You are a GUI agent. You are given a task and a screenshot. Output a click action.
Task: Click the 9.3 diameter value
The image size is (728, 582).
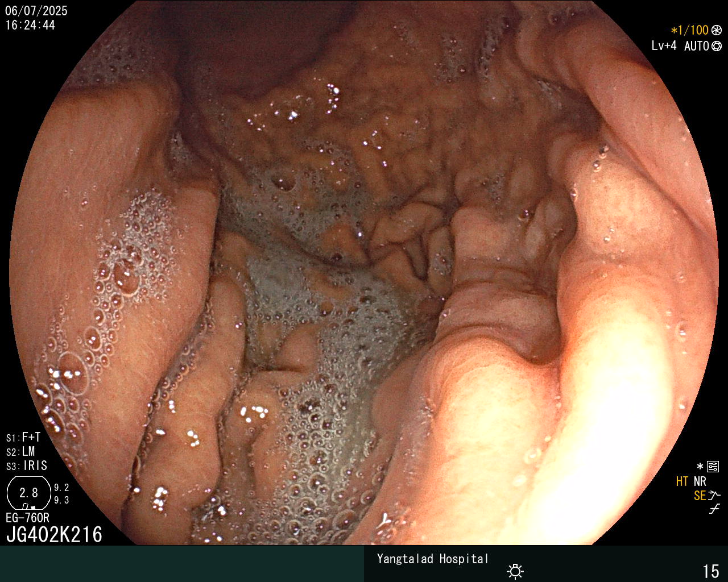tap(61, 500)
